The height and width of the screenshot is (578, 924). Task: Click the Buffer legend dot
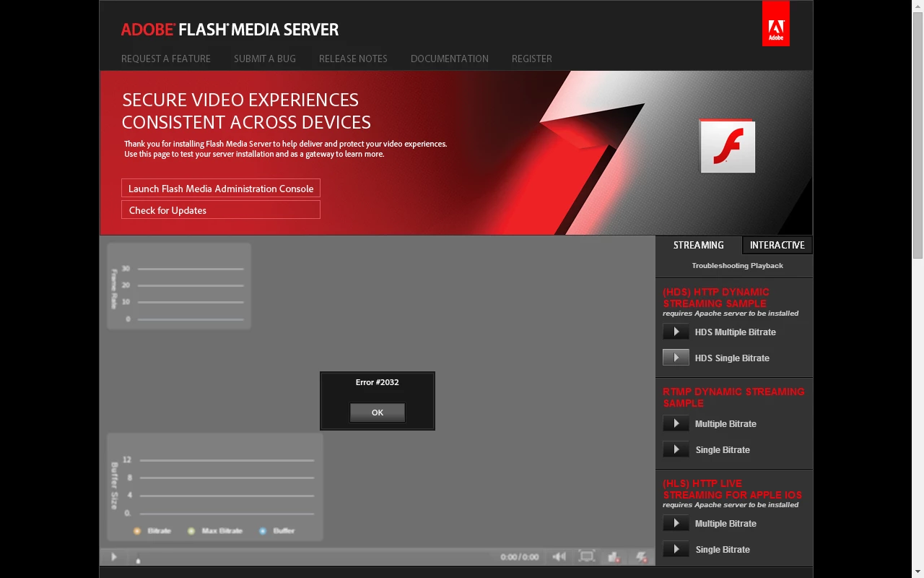pyautogui.click(x=263, y=531)
